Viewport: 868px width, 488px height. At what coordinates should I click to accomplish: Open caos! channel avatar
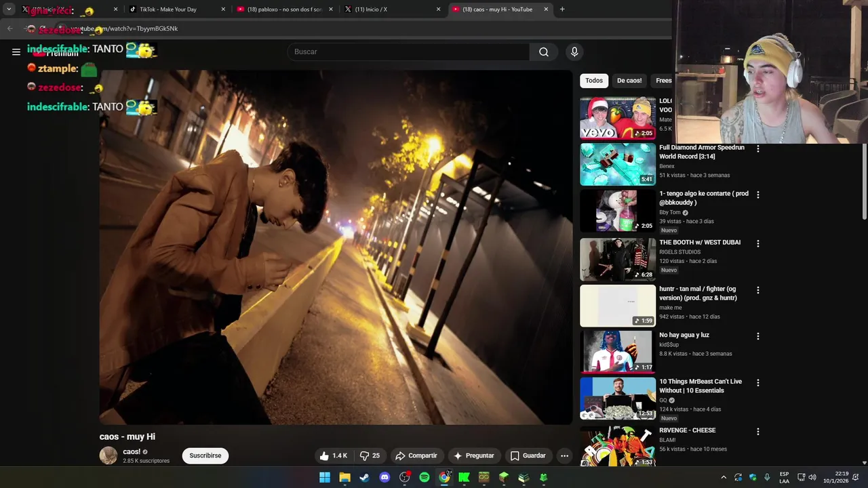point(108,455)
